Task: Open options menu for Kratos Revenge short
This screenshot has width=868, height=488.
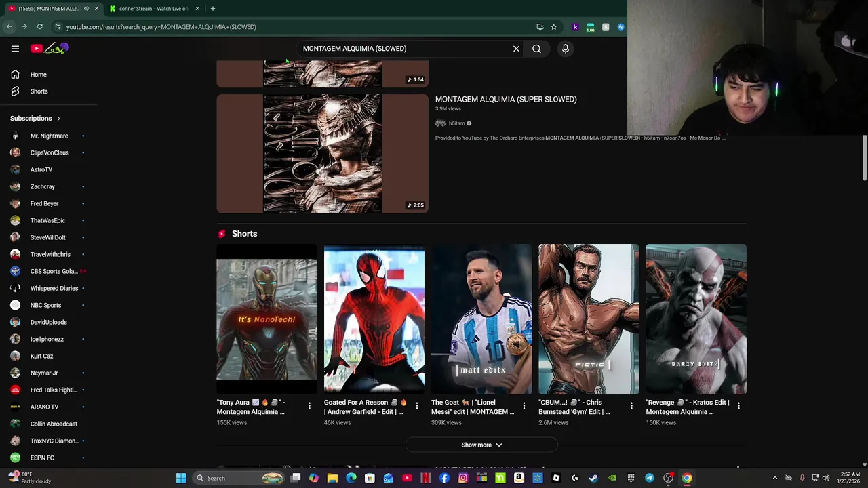Action: (x=738, y=406)
